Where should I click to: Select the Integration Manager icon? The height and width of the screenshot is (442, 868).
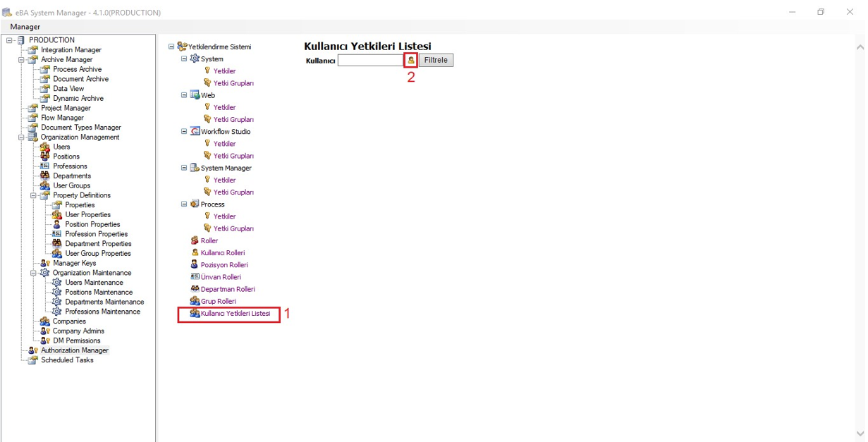[32, 50]
